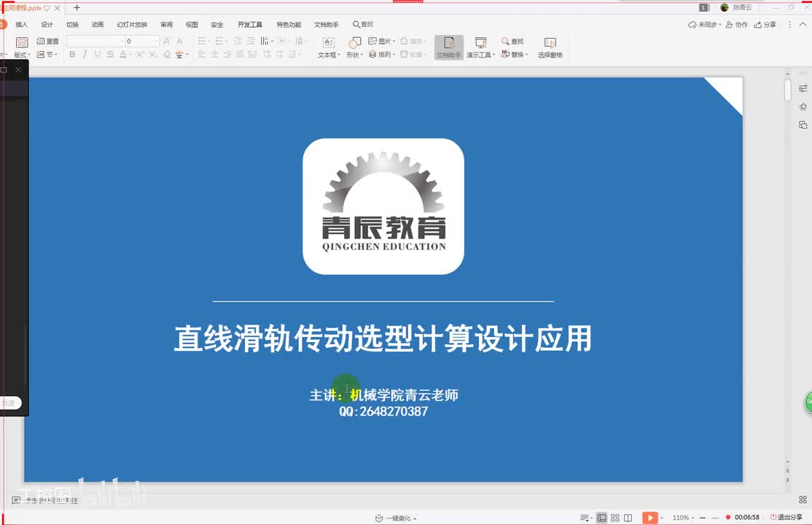This screenshot has width=812, height=525.
Task: Click the 重置 (Reset) button
Action: point(47,41)
